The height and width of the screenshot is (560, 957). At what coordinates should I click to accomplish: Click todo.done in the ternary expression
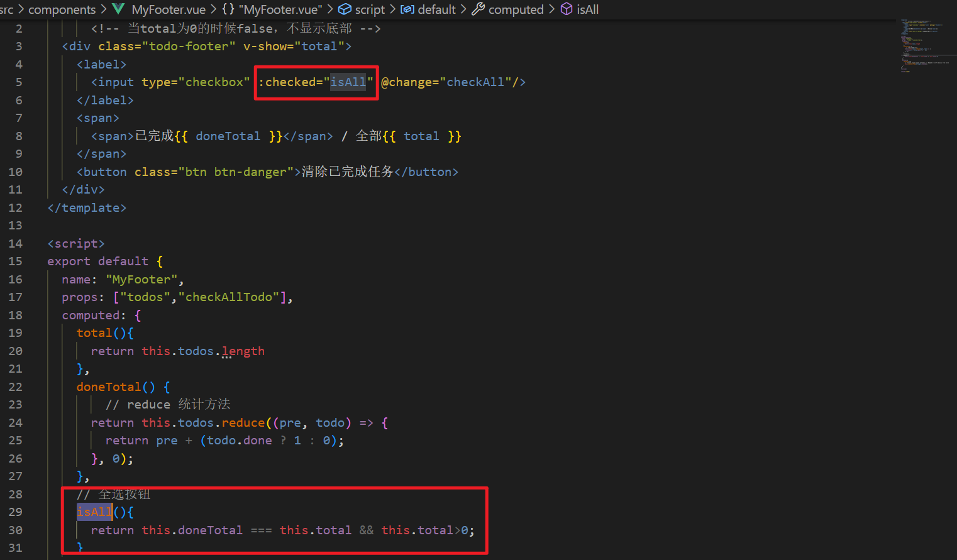point(240,441)
